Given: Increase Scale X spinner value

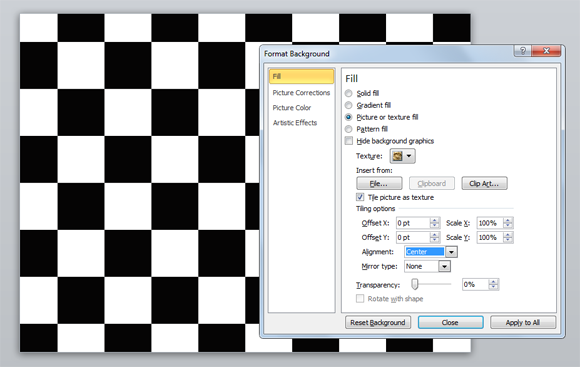Looking at the screenshot, I should coord(508,220).
